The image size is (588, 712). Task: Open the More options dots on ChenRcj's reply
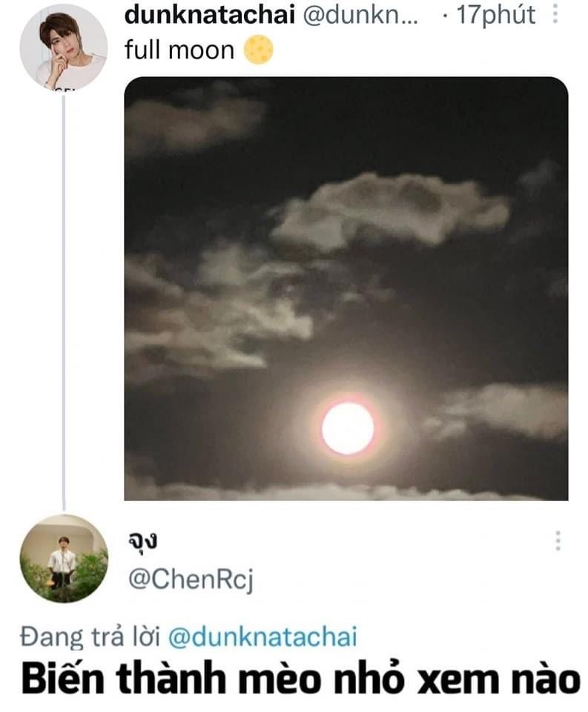point(558,541)
